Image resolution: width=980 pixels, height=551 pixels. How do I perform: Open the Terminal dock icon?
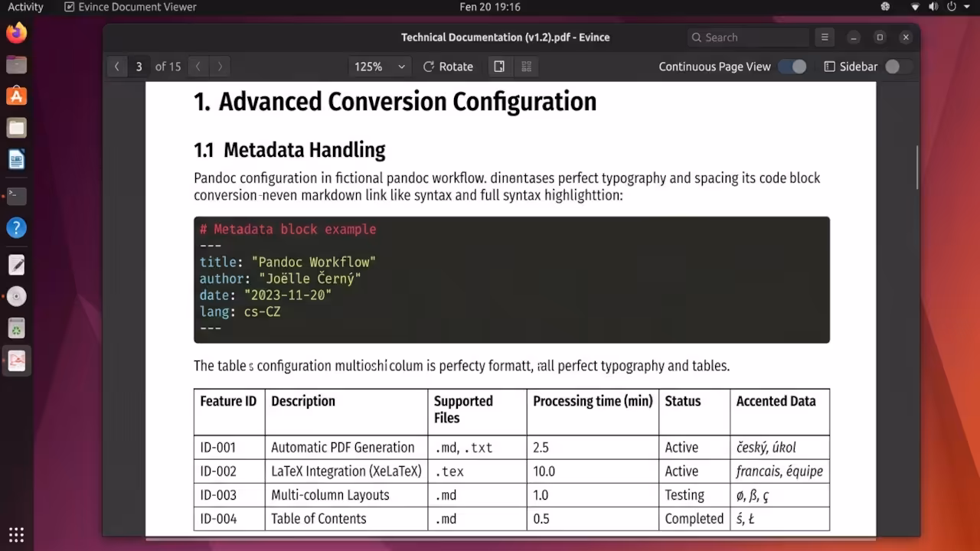[x=16, y=196]
